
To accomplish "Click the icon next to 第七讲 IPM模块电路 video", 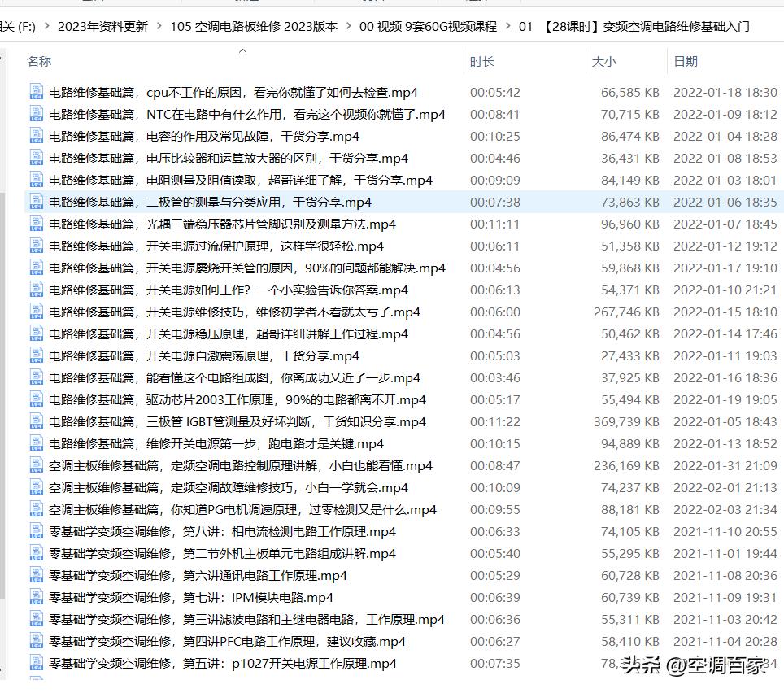I will coord(34,596).
